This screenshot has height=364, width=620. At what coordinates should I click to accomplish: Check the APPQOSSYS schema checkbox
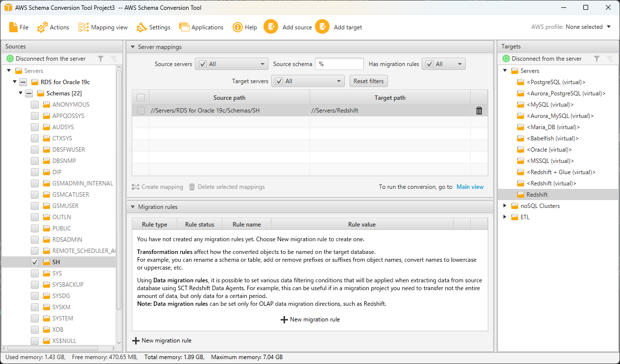point(35,116)
